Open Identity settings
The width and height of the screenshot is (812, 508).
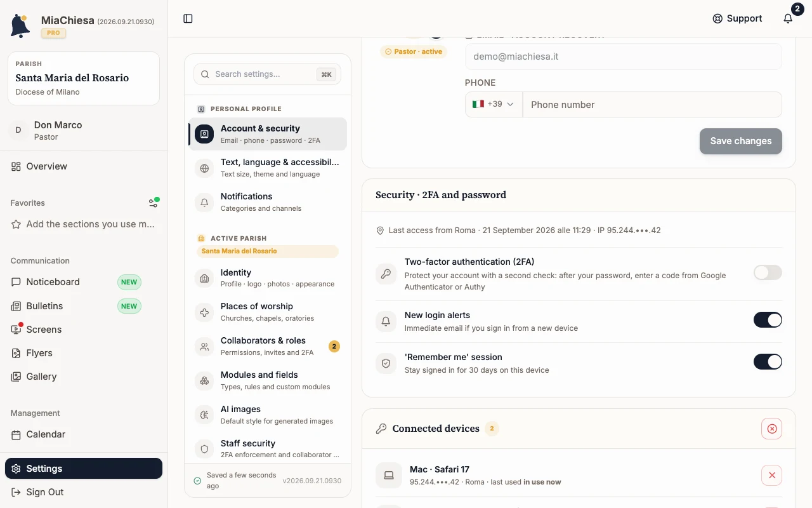268,277
